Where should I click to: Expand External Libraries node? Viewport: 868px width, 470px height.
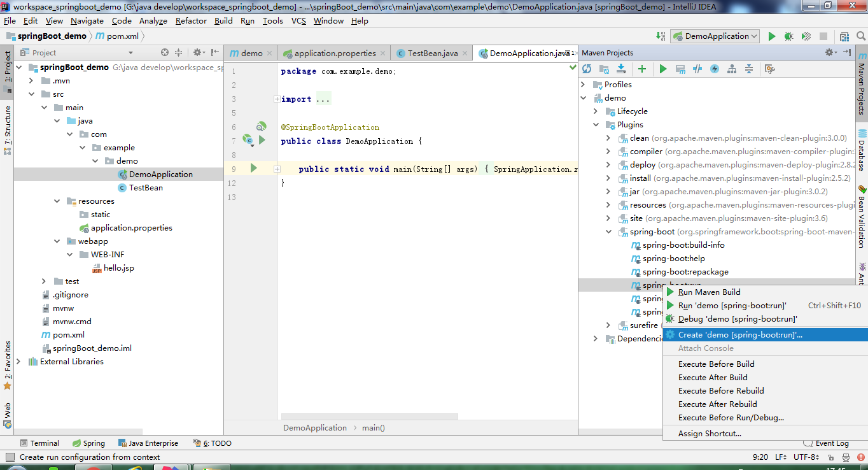pos(18,361)
